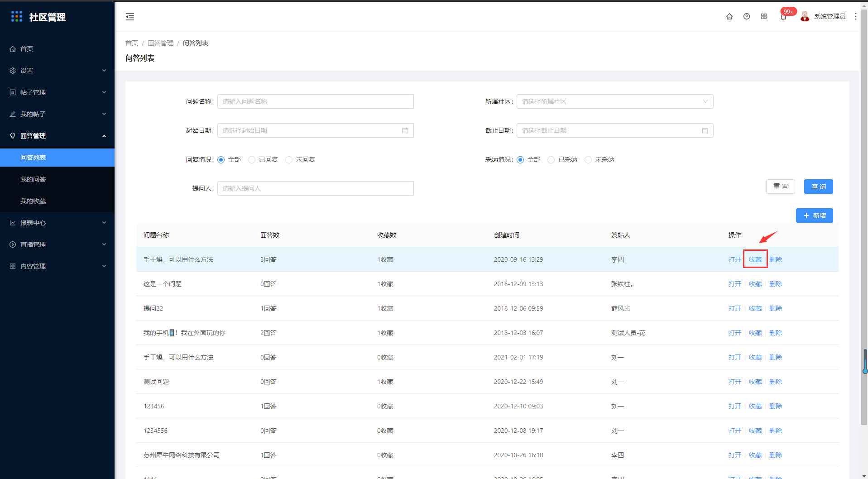The height and width of the screenshot is (479, 868).
Task: Click the 我的帖子 pencil icon in the sidebar
Action: pos(13,114)
